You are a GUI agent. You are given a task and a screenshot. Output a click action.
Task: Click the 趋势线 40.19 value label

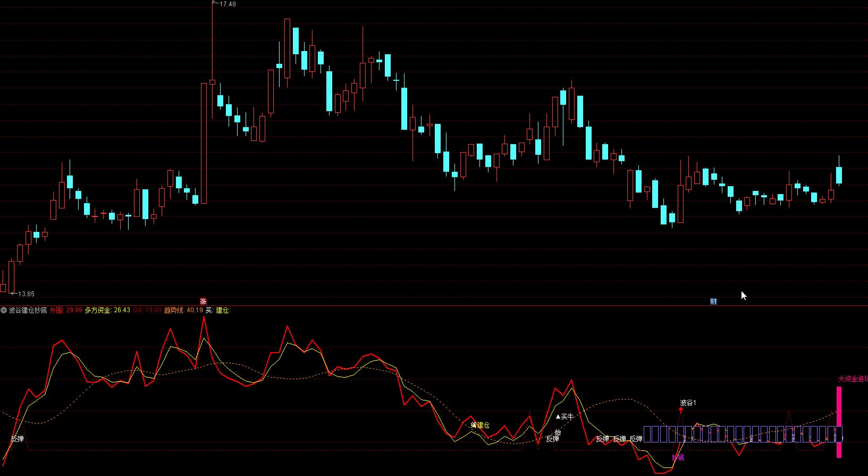click(183, 310)
